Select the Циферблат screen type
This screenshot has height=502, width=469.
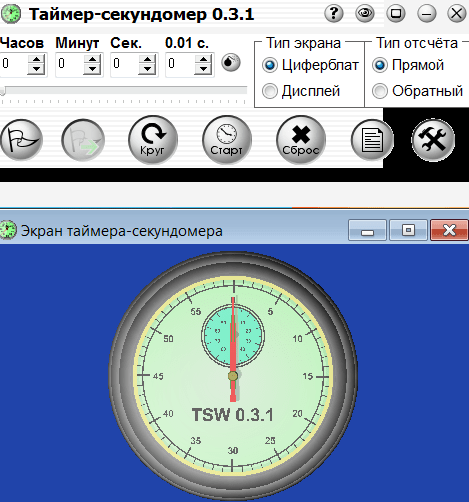tap(310, 65)
